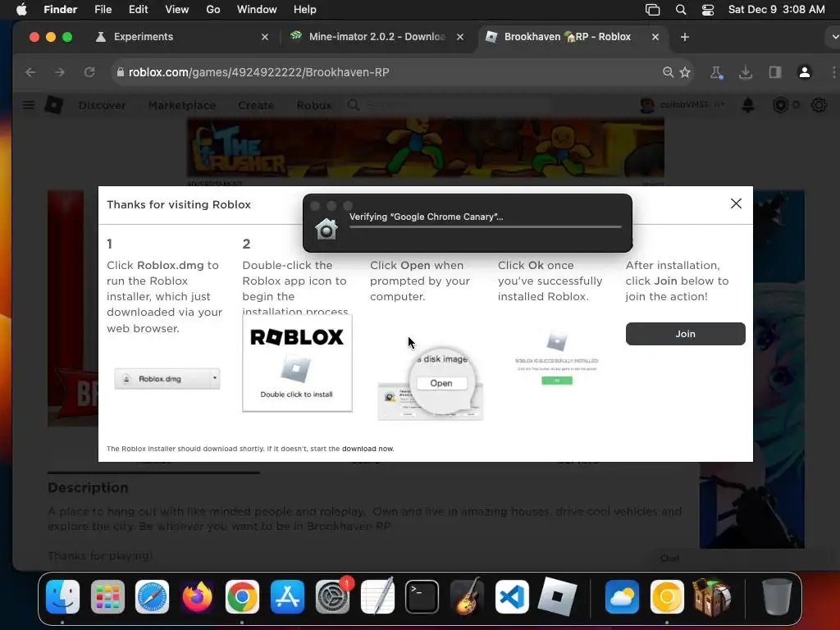This screenshot has height=630, width=840.
Task: Open Chrome Canary from the dock
Action: [x=667, y=596]
